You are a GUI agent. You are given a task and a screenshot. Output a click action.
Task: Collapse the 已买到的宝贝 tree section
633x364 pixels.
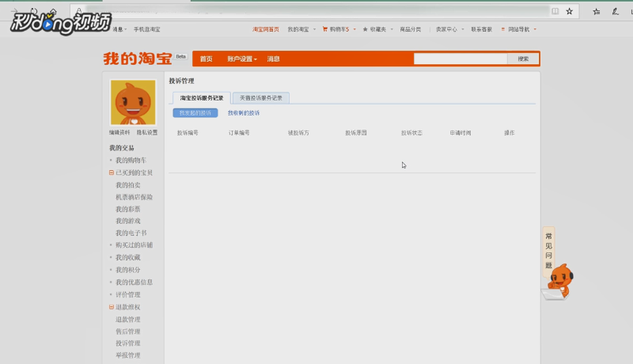pyautogui.click(x=111, y=173)
